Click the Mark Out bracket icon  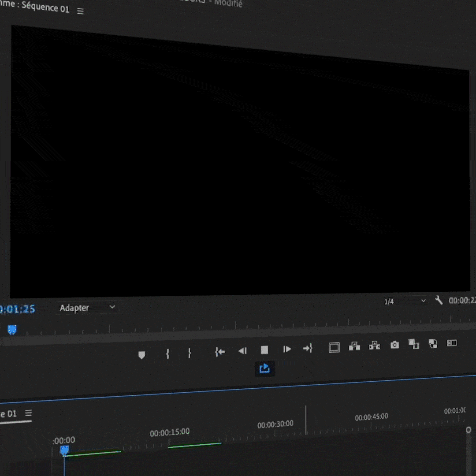[190, 353]
